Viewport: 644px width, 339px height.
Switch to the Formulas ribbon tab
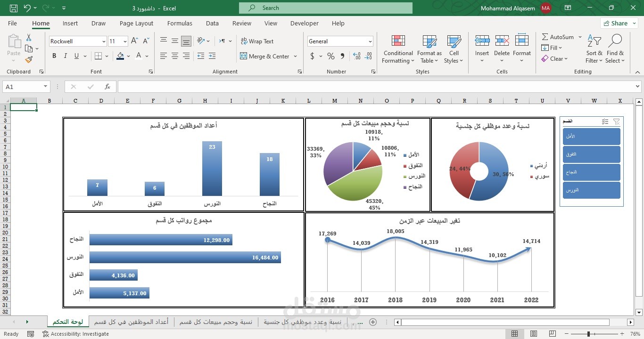(x=180, y=23)
